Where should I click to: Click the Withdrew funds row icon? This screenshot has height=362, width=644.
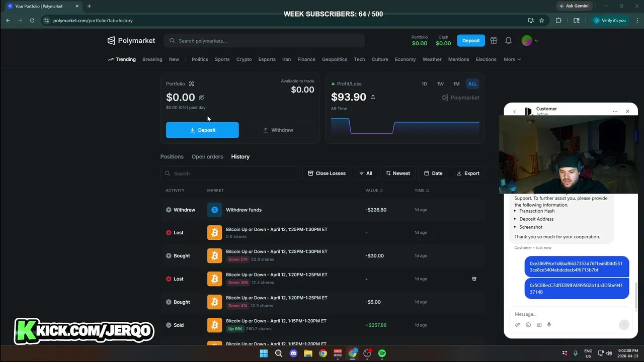[214, 210]
